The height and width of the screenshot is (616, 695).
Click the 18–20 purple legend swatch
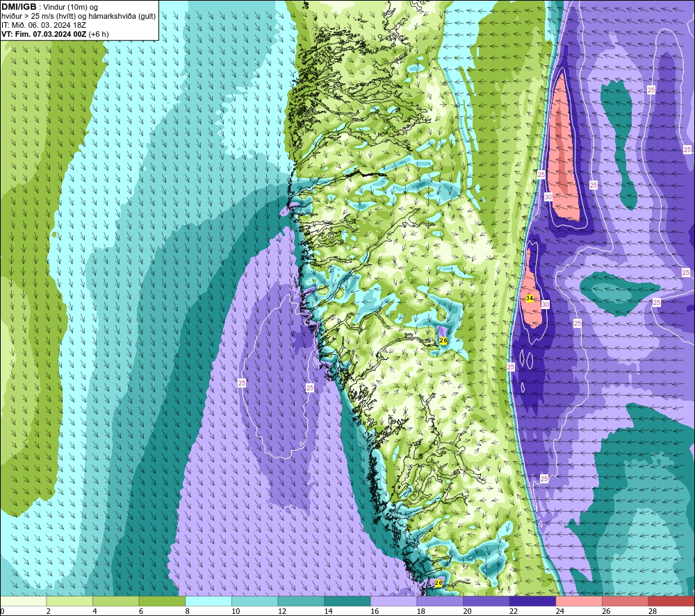click(x=440, y=601)
